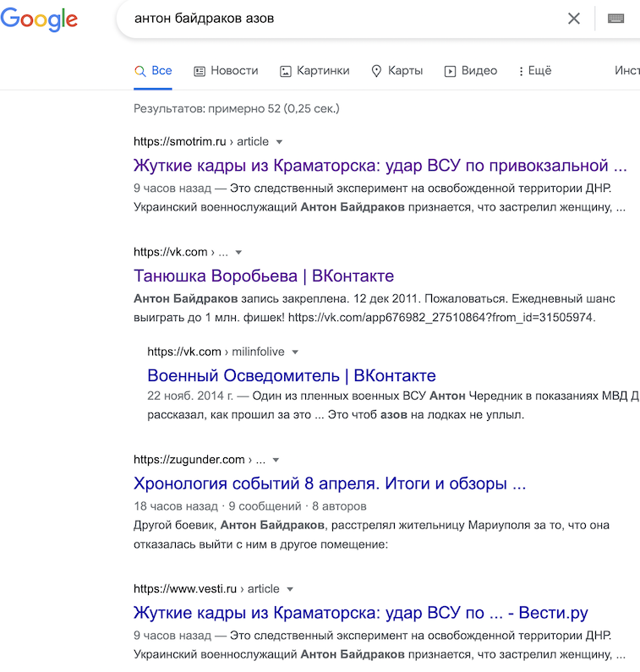Expand the arrow next to zugunder.com
This screenshot has height=672, width=640.
276,460
